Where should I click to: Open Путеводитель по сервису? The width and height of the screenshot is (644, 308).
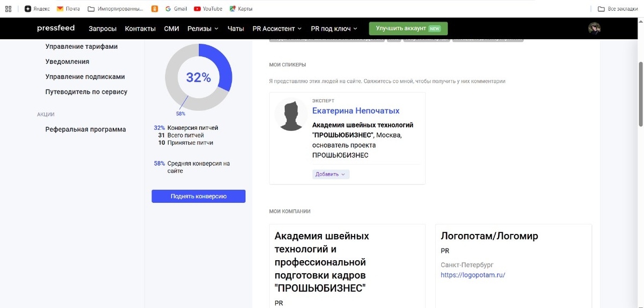86,92
